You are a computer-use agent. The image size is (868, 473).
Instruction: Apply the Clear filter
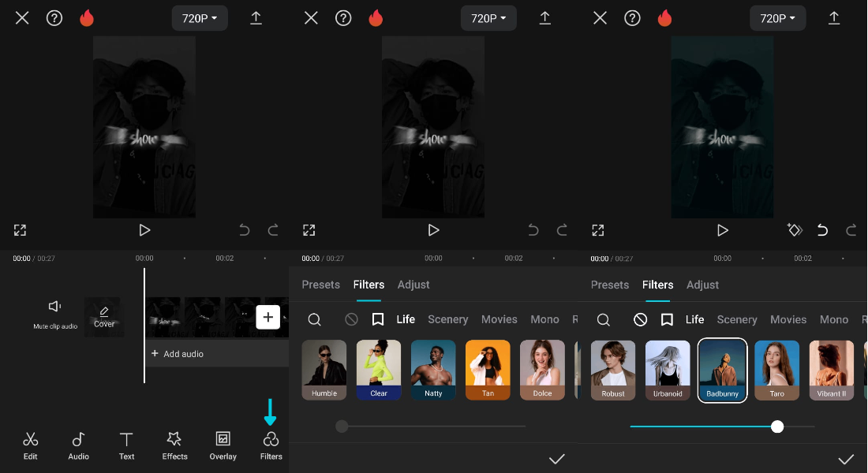pyautogui.click(x=379, y=370)
